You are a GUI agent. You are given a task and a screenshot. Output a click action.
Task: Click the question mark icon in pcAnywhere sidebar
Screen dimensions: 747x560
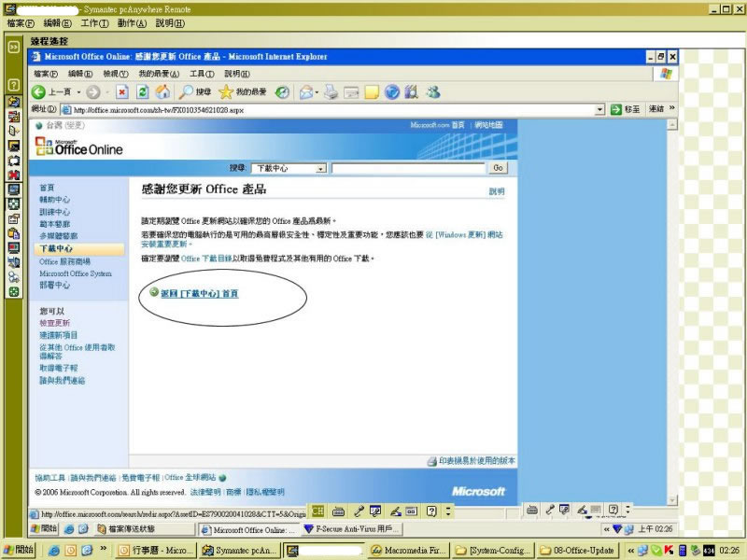point(14,85)
